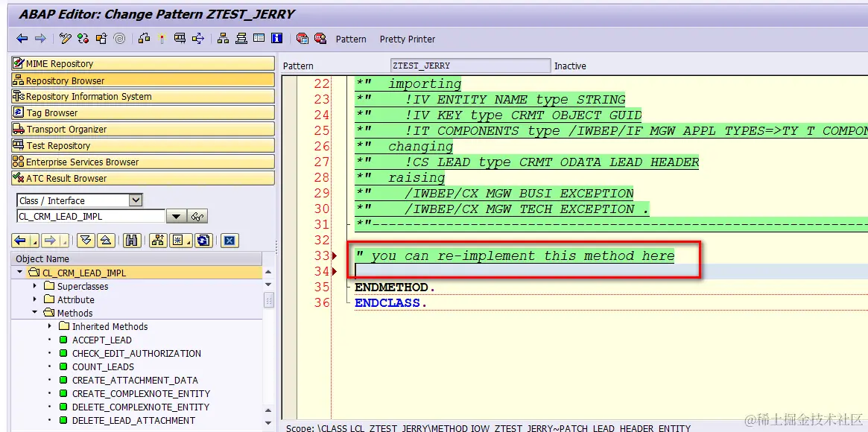Open the Repository Information System
The image size is (868, 432).
coord(143,96)
